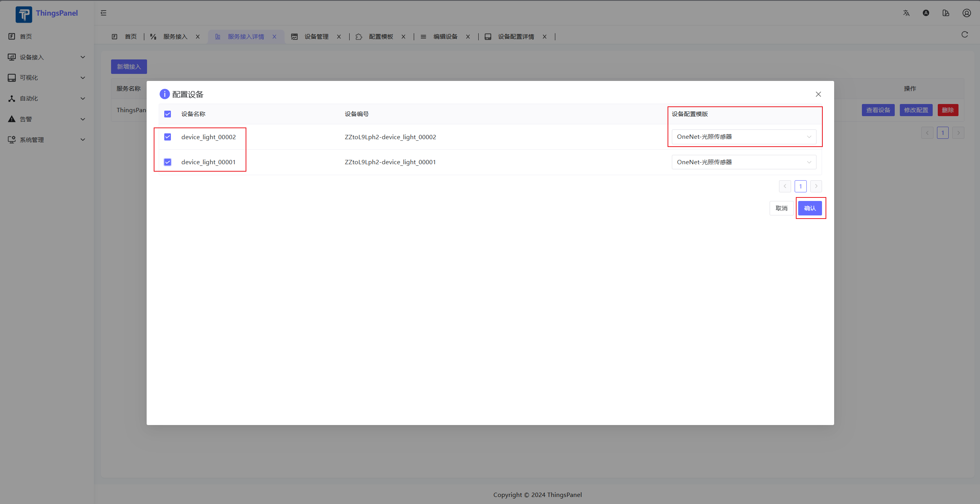
Task: Click the ThingsPanel logo icon
Action: click(x=24, y=14)
